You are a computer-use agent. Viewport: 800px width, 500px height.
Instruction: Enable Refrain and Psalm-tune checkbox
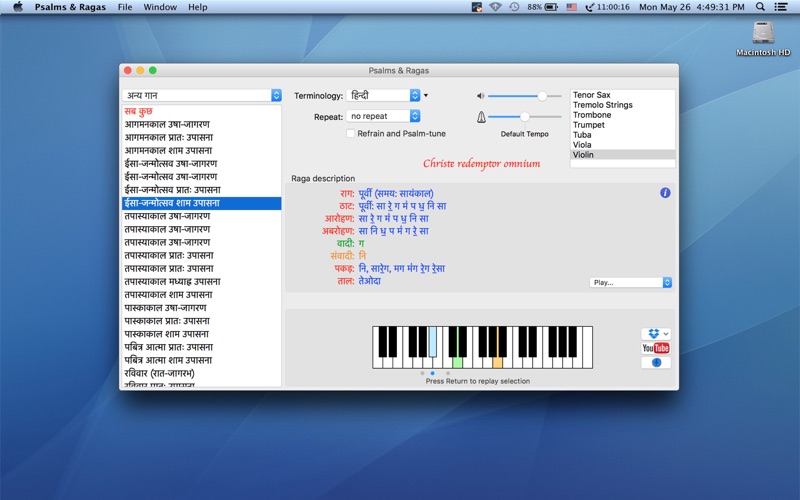[350, 133]
